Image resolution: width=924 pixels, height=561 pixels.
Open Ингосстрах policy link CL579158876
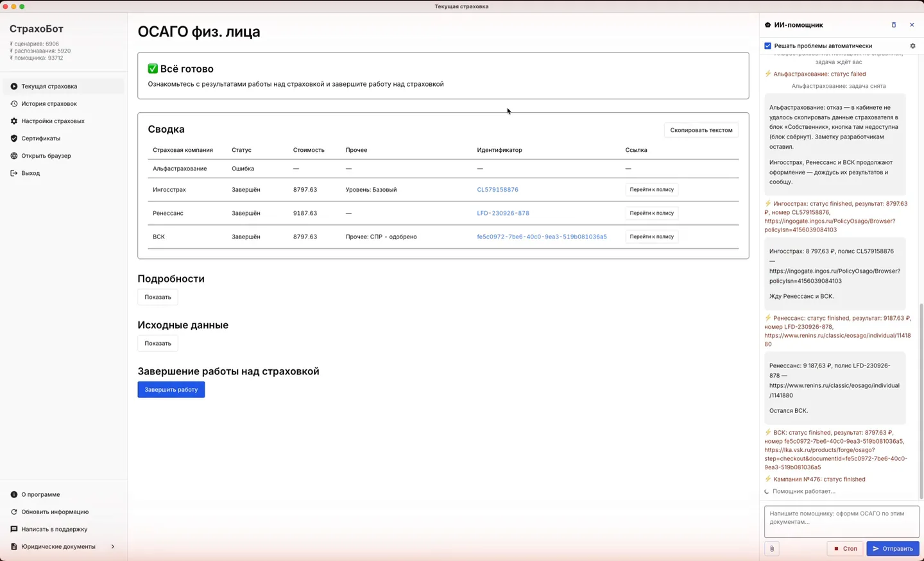pyautogui.click(x=497, y=190)
